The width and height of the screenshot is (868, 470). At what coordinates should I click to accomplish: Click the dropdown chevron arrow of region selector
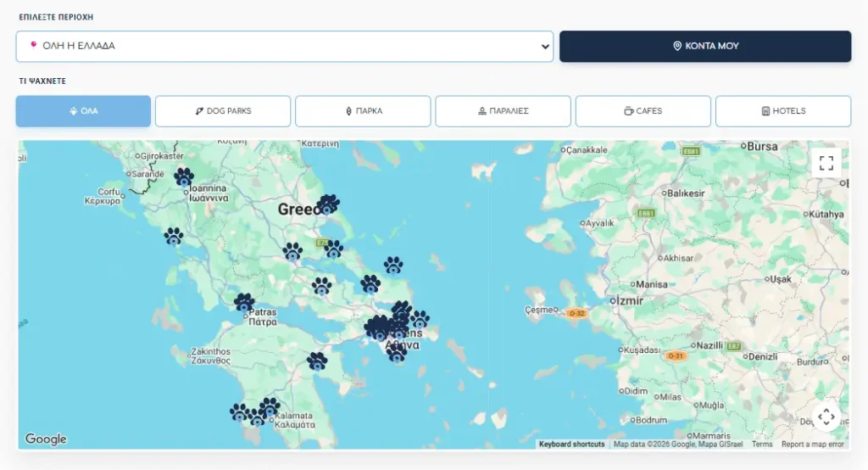point(545,47)
